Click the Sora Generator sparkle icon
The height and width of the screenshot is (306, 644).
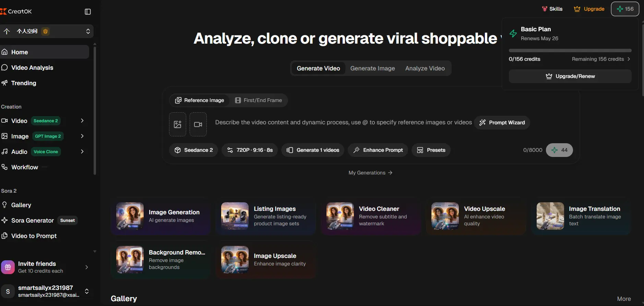[x=4, y=220]
